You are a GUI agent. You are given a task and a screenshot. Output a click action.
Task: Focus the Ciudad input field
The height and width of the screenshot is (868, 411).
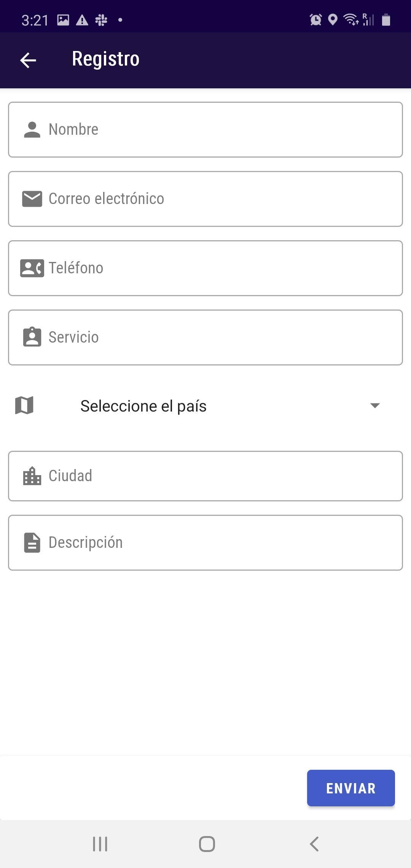point(205,476)
